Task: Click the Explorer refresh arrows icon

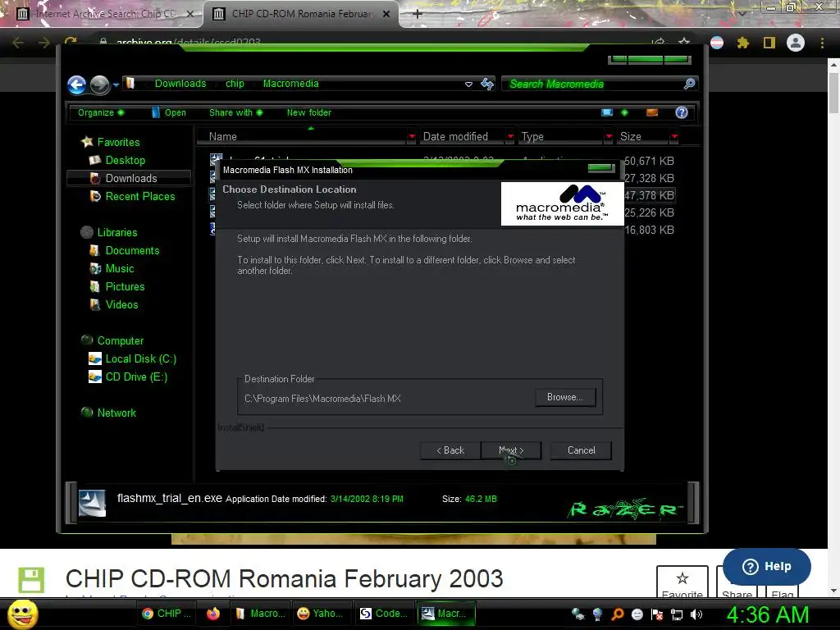Action: pos(487,84)
